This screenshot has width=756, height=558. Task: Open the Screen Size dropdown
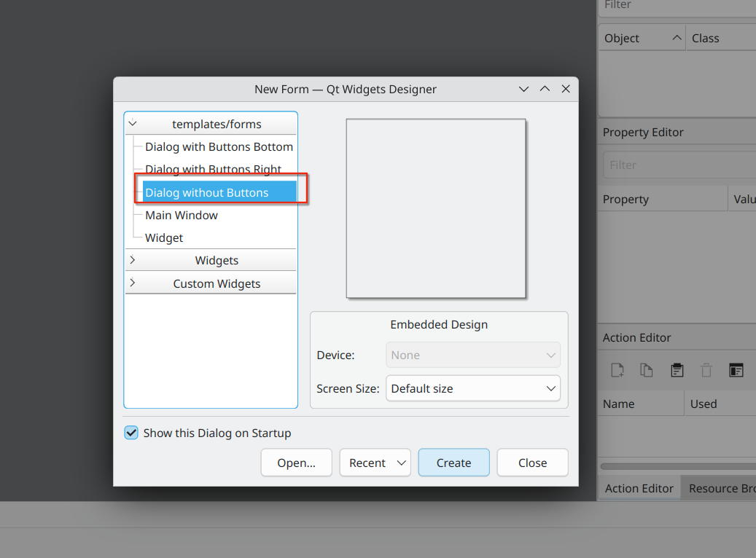coord(473,388)
